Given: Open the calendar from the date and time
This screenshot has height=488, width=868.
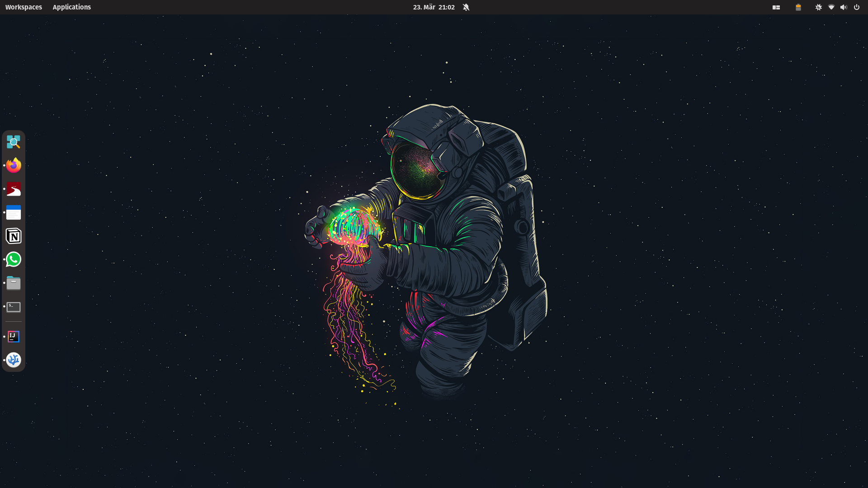Looking at the screenshot, I should 434,7.
